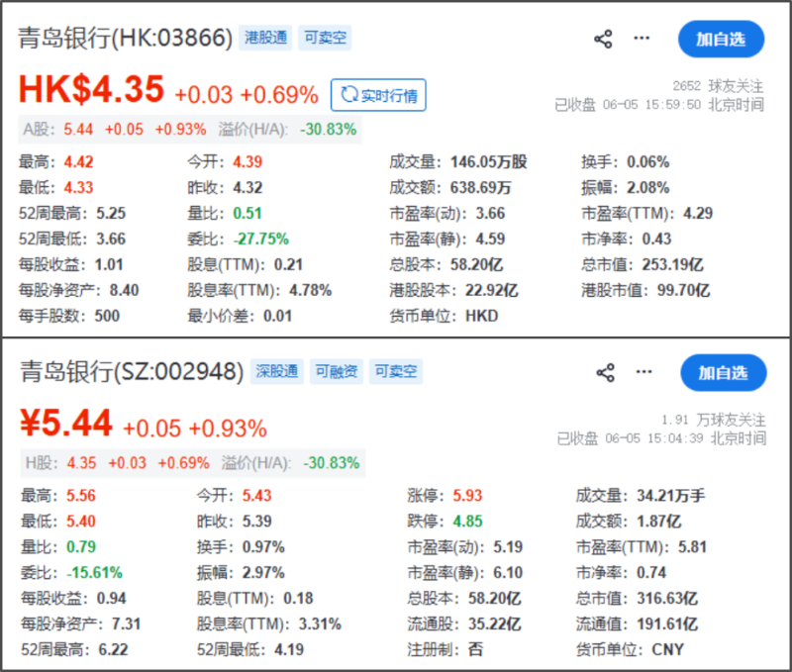
Task: Click 可卖空 tag next to HK:03866
Action: pos(325,38)
